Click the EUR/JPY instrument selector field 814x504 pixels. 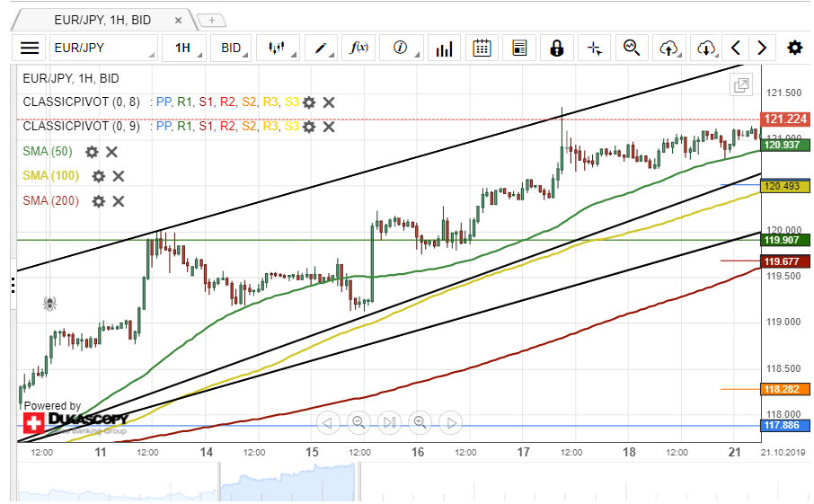click(103, 49)
